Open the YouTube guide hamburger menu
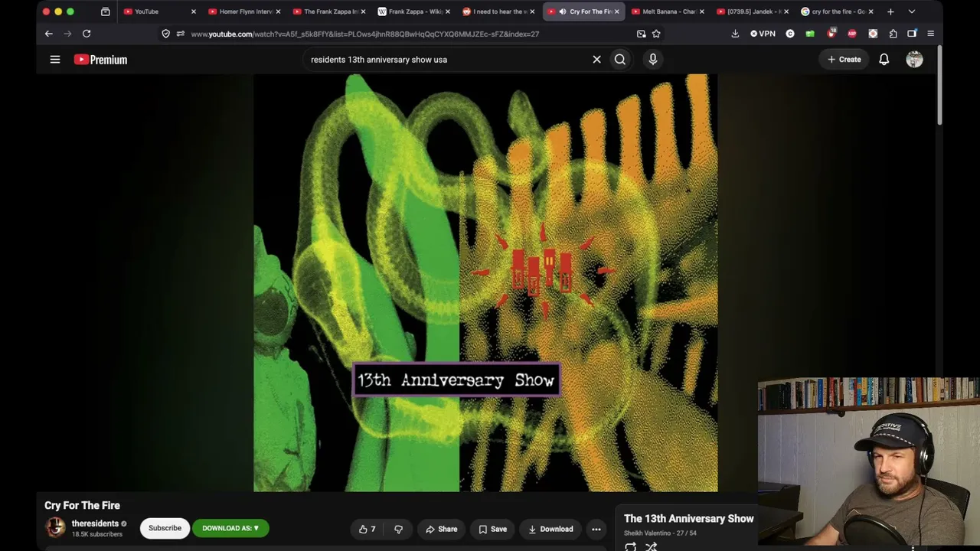This screenshot has height=551, width=980. pos(55,59)
